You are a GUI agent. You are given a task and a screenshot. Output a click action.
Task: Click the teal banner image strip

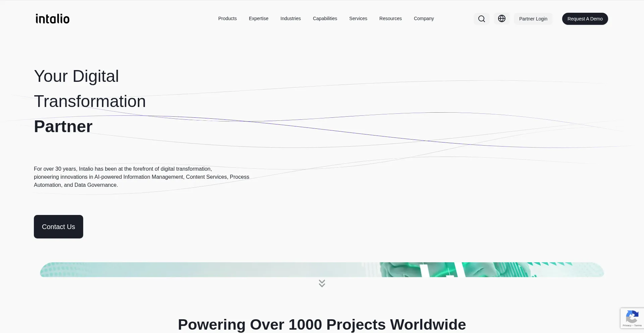[x=322, y=270]
